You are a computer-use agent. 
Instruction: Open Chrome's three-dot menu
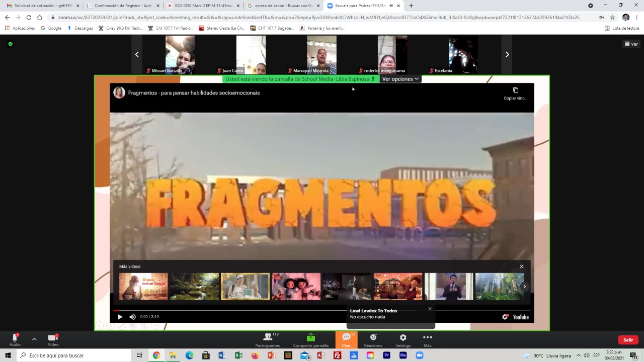(637, 17)
